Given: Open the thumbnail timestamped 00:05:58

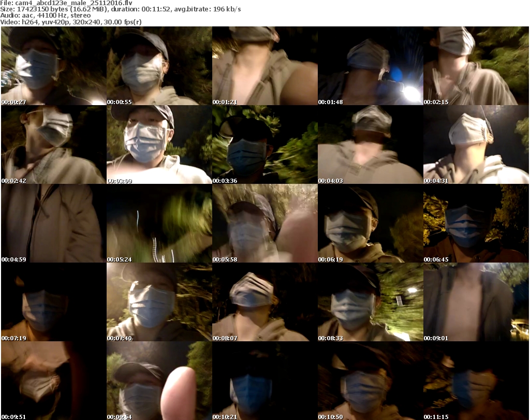Looking at the screenshot, I should point(264,223).
